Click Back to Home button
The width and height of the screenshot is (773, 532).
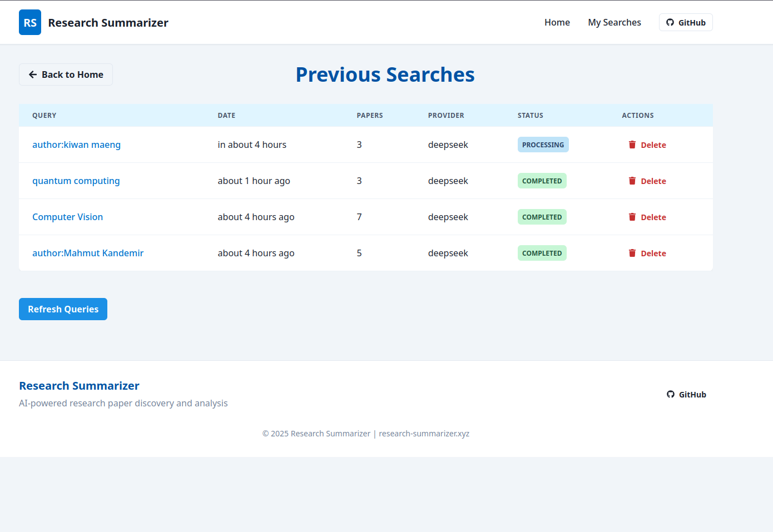point(66,74)
